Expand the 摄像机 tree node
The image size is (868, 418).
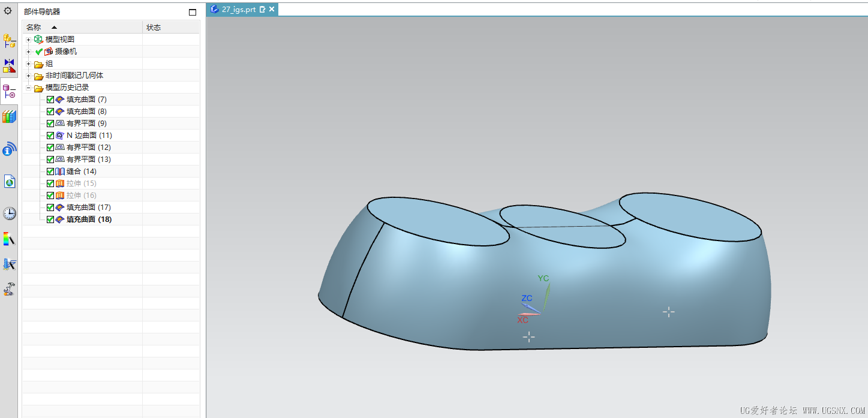(x=28, y=52)
